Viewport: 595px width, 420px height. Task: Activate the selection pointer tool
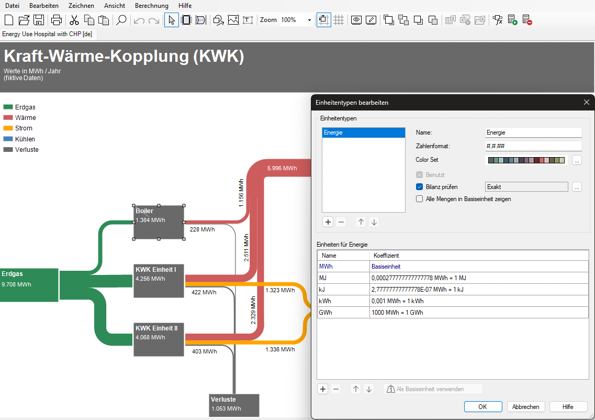[172, 20]
